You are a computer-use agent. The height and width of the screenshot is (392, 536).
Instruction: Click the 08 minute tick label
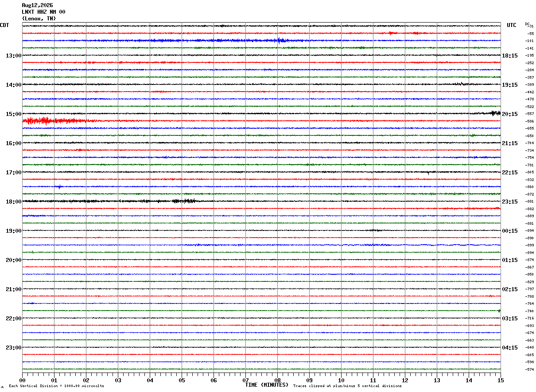277,380
